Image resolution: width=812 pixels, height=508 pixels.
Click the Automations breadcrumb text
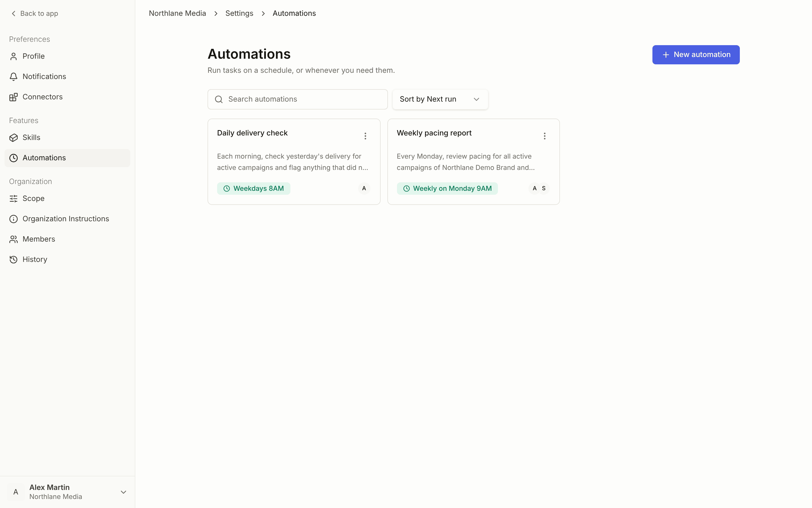click(x=294, y=14)
